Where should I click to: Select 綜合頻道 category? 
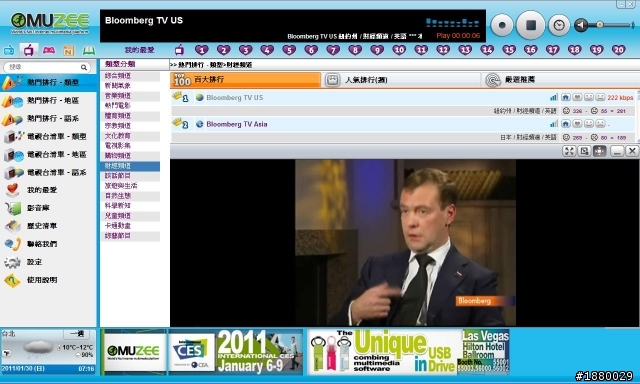(x=130, y=76)
